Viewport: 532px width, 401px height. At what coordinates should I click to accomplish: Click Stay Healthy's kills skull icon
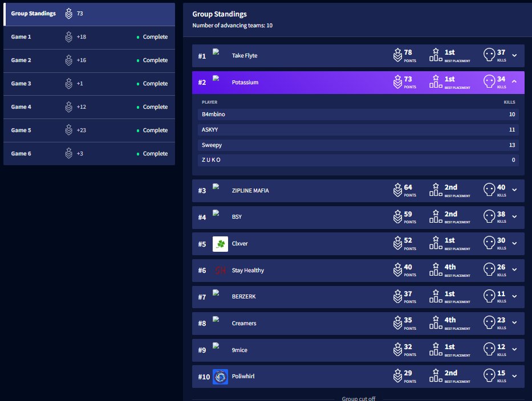pyautogui.click(x=489, y=269)
